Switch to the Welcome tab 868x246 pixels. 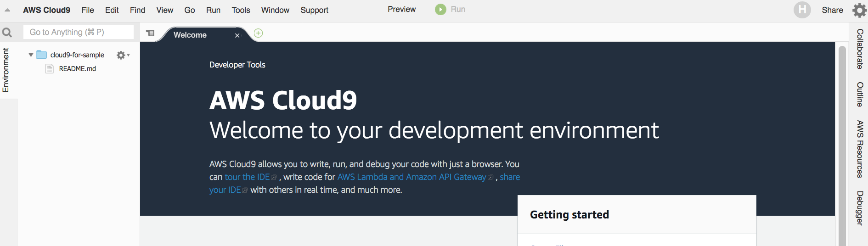(x=190, y=35)
